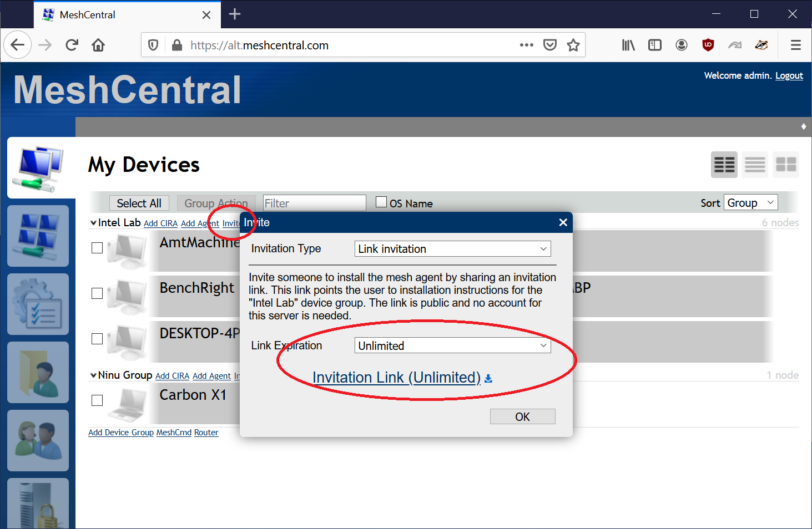Collapse the Intel Lab device group
812x529 pixels.
click(x=93, y=222)
